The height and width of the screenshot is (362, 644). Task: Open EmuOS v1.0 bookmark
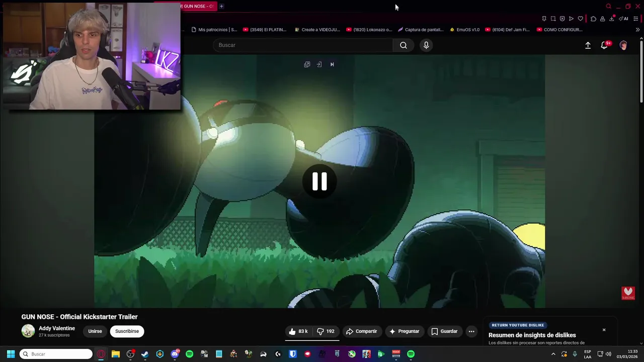(464, 30)
